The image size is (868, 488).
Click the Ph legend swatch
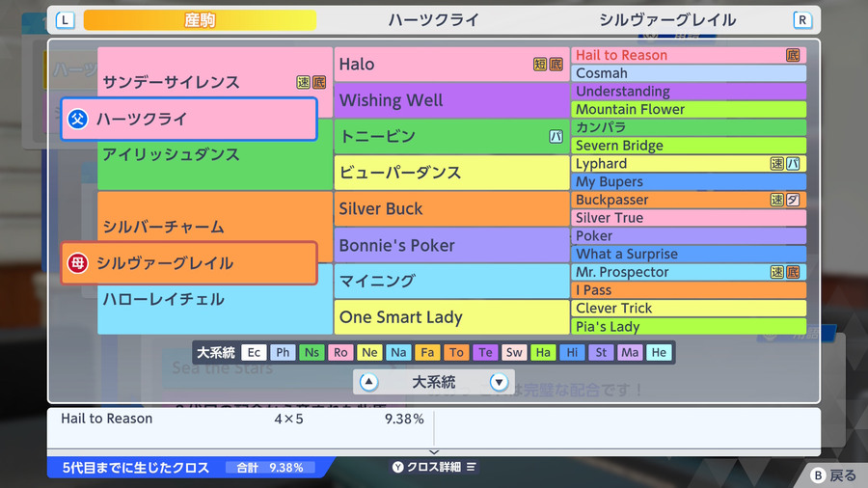[283, 352]
